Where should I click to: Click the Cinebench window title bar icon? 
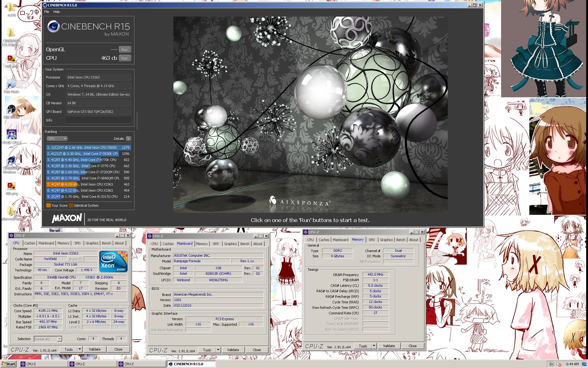point(45,5)
